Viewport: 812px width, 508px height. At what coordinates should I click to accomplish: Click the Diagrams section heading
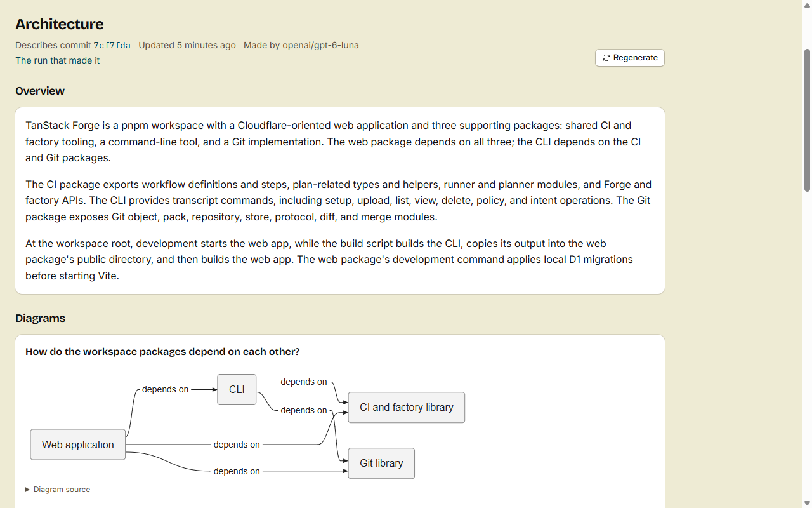pos(41,318)
